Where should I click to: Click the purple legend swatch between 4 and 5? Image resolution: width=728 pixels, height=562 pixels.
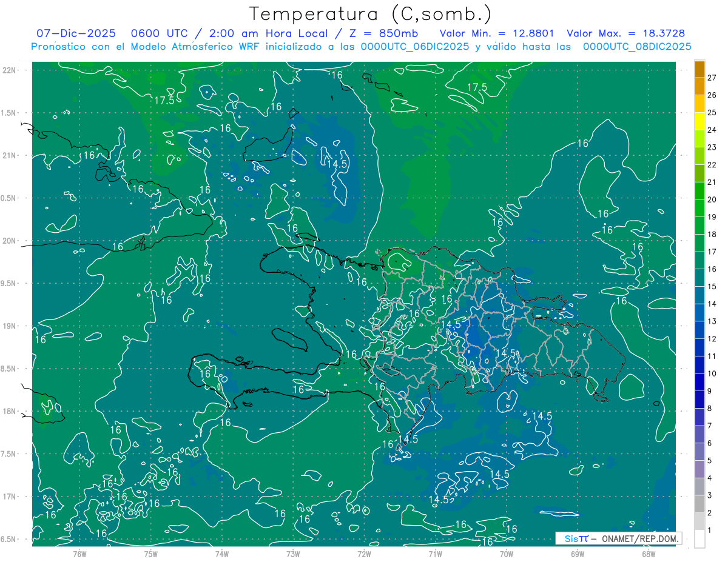699,469
